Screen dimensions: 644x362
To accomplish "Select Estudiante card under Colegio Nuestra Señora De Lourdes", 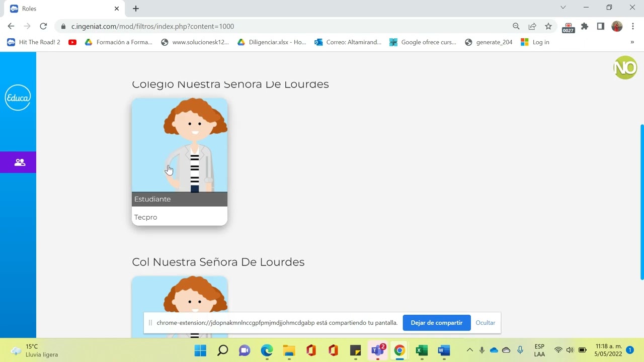I will pos(180,162).
